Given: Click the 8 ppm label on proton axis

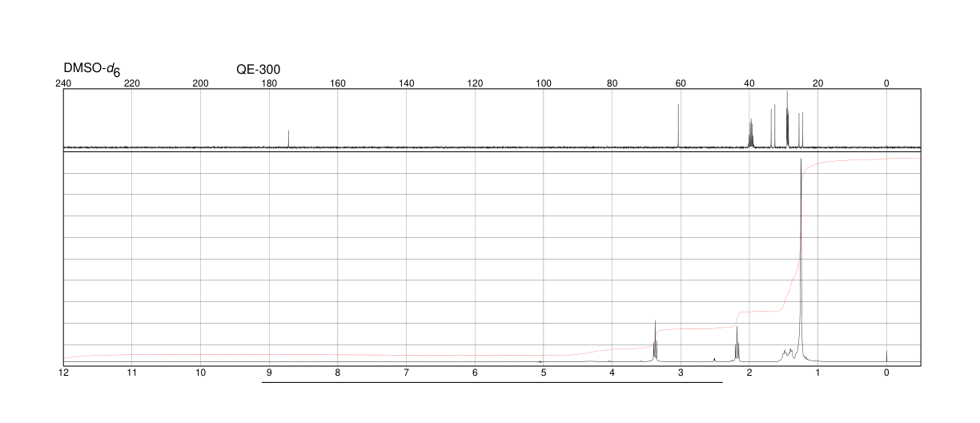Looking at the screenshot, I should 338,373.
